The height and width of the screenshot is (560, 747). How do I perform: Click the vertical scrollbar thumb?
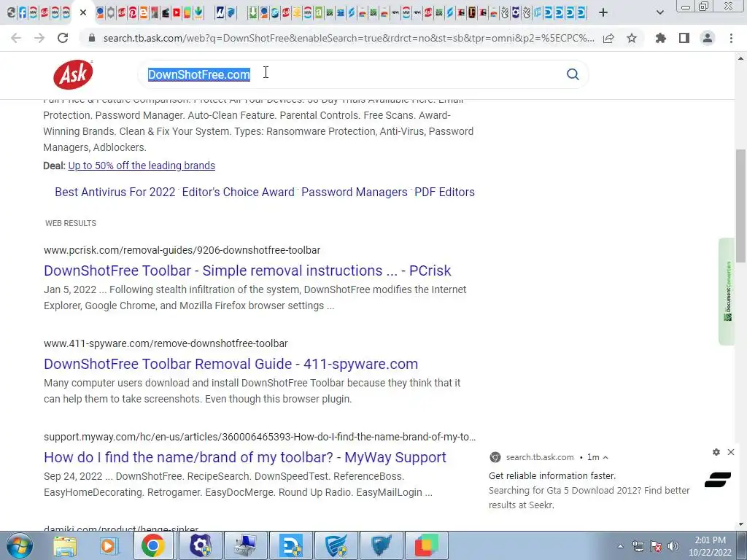pyautogui.click(x=740, y=206)
